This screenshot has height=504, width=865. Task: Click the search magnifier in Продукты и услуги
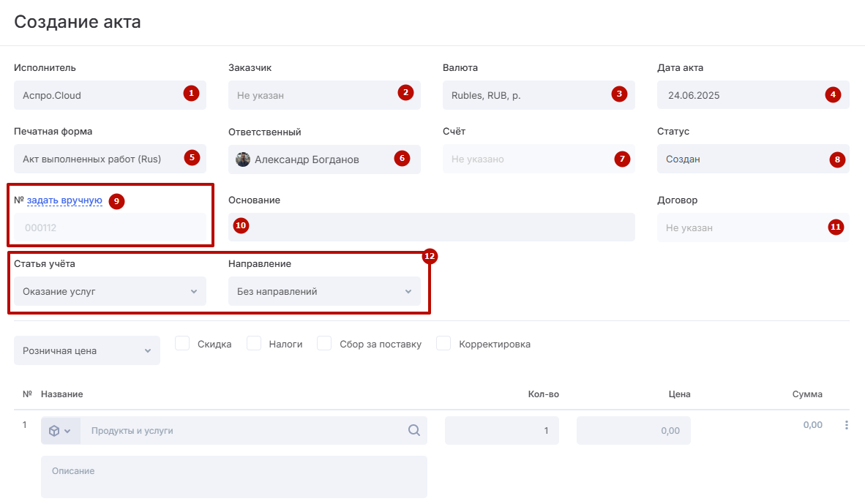point(413,431)
